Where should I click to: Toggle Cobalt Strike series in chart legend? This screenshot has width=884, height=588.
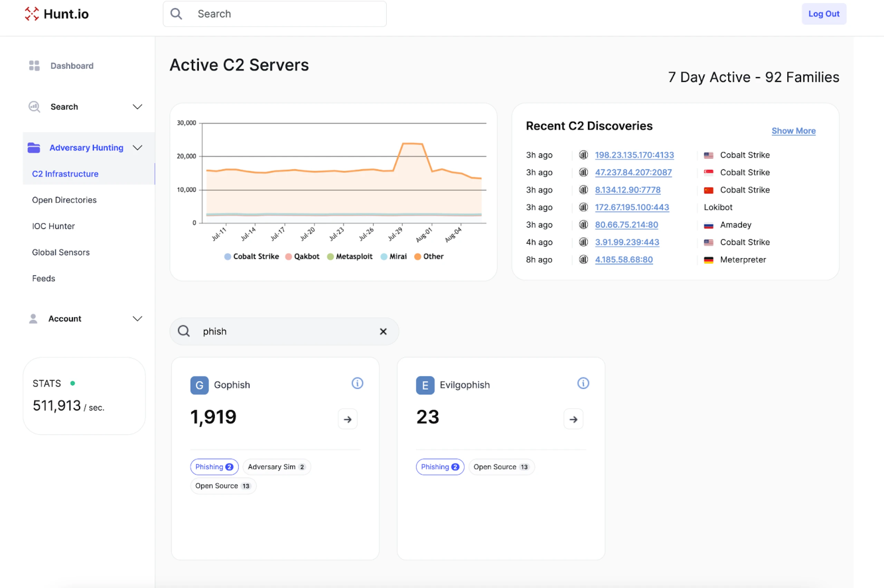pyautogui.click(x=251, y=256)
